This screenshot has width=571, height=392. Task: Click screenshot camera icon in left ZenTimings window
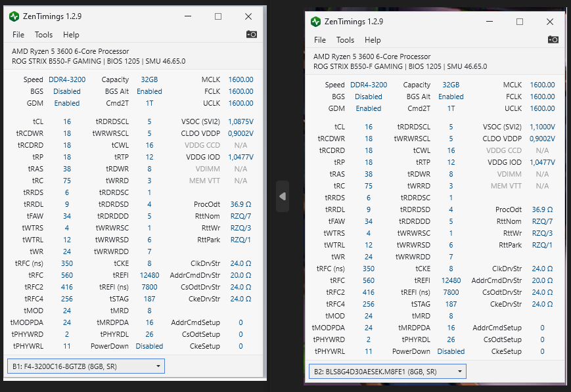(252, 35)
